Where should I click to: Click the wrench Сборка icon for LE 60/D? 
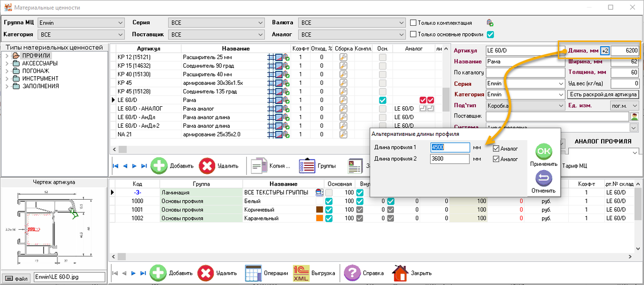click(x=344, y=100)
